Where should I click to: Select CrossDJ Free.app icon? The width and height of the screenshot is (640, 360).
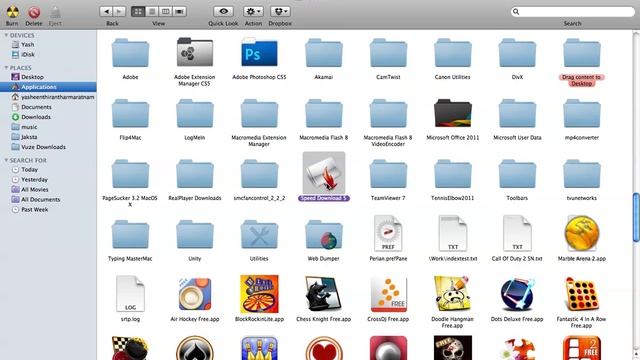[388, 294]
